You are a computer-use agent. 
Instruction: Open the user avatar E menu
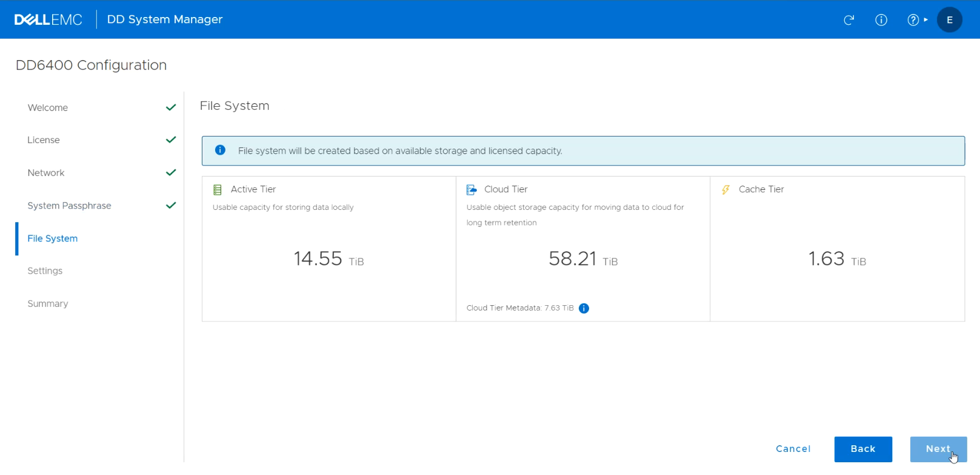tap(950, 20)
